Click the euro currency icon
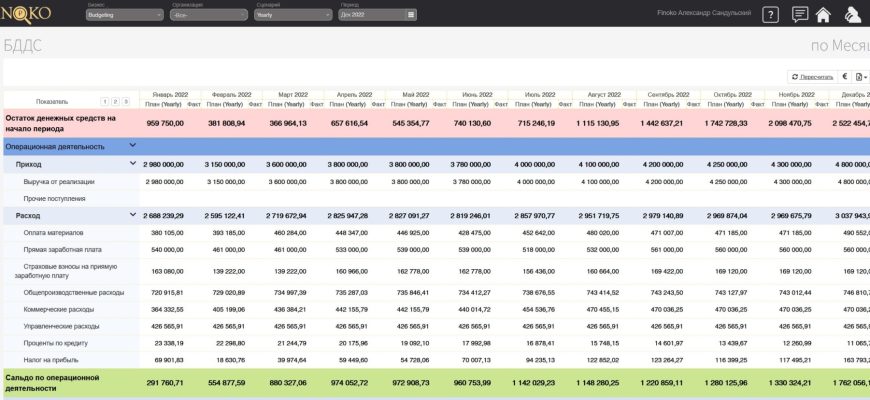Screen dimensions: 870x400 point(845,76)
